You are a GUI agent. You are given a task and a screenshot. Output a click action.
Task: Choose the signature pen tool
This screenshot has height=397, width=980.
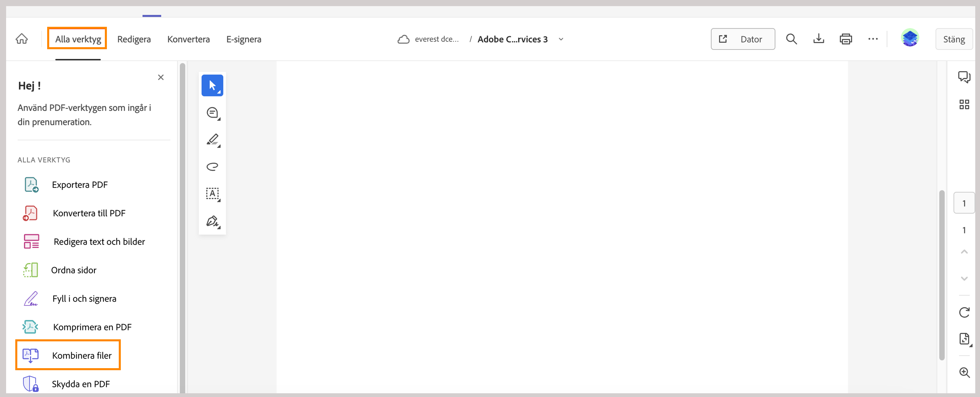click(x=212, y=221)
